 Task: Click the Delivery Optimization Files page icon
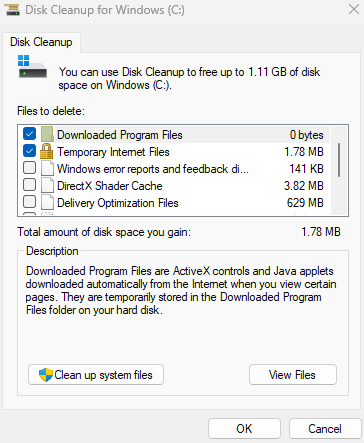[47, 203]
